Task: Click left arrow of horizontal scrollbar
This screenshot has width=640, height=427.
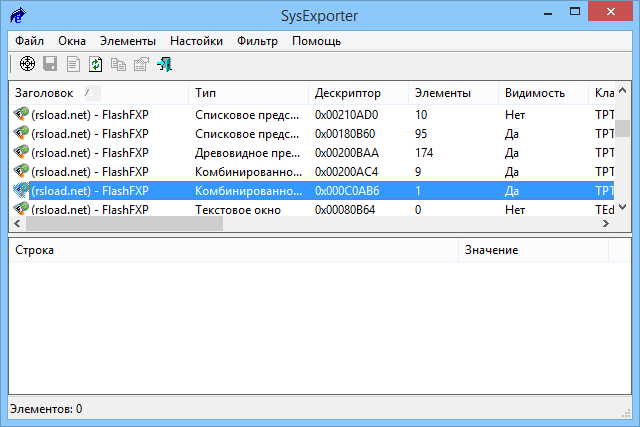Action: 17,223
